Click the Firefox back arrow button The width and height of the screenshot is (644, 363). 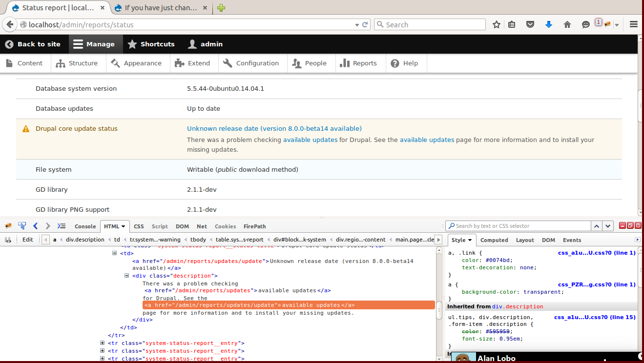(10, 24)
